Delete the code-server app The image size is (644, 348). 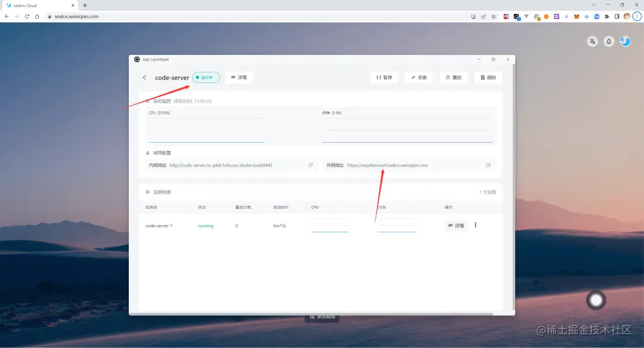(488, 78)
